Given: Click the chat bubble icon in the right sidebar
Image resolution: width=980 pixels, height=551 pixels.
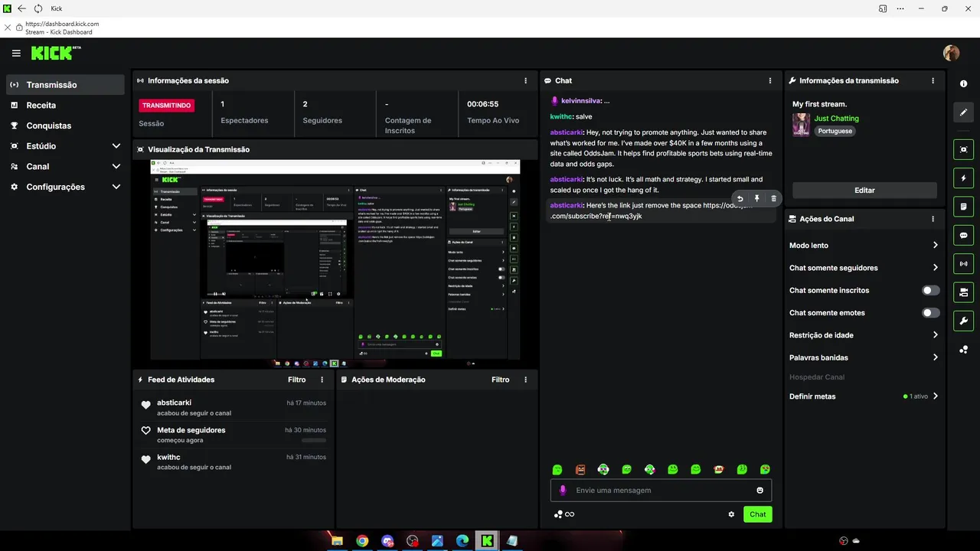Looking at the screenshot, I should 963,235.
